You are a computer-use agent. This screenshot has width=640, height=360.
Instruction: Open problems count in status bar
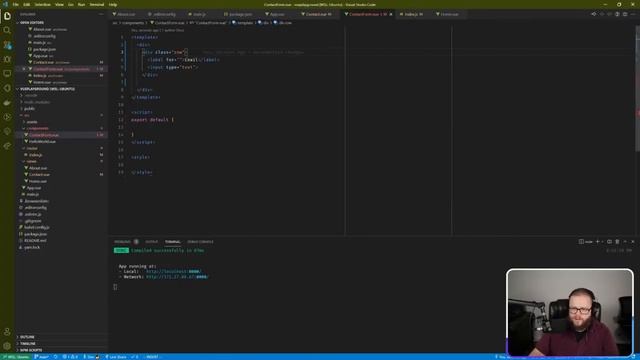pos(70,357)
